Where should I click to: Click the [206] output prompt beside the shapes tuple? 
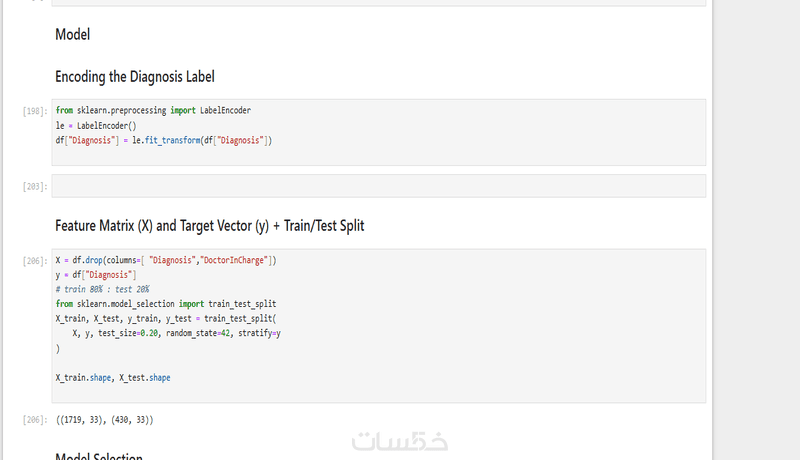point(35,420)
